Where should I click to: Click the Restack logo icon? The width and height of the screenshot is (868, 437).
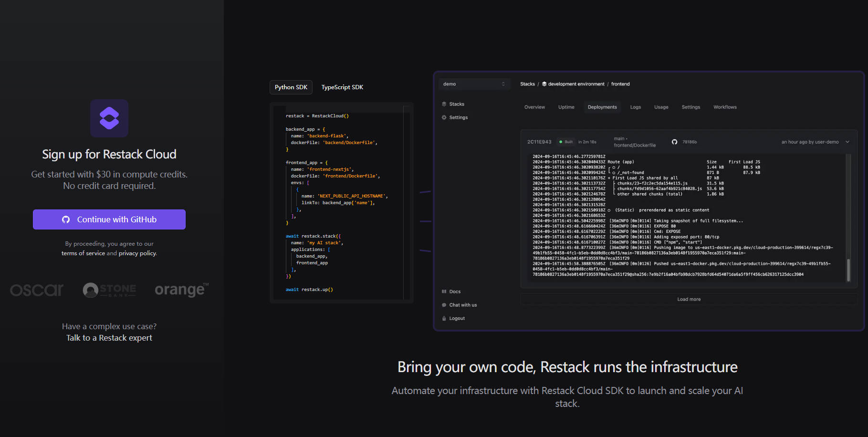coord(109,118)
